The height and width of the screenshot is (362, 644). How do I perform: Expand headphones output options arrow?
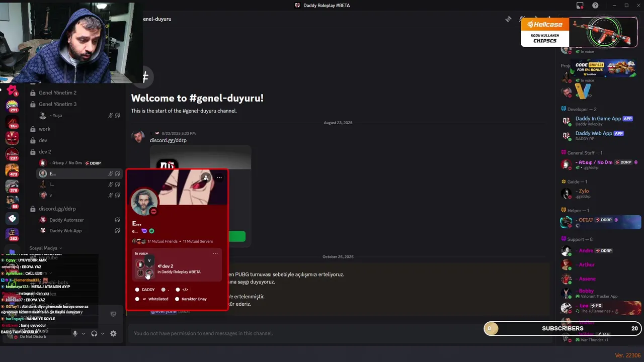(103, 333)
